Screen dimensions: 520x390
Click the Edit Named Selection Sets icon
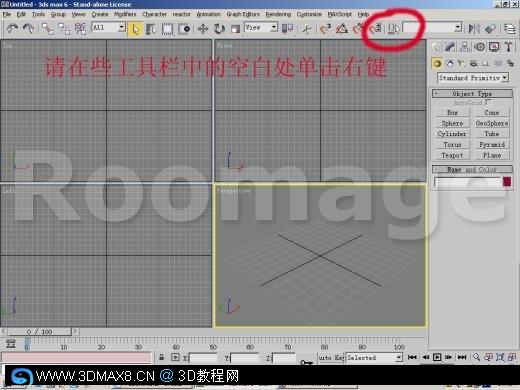coord(393,29)
